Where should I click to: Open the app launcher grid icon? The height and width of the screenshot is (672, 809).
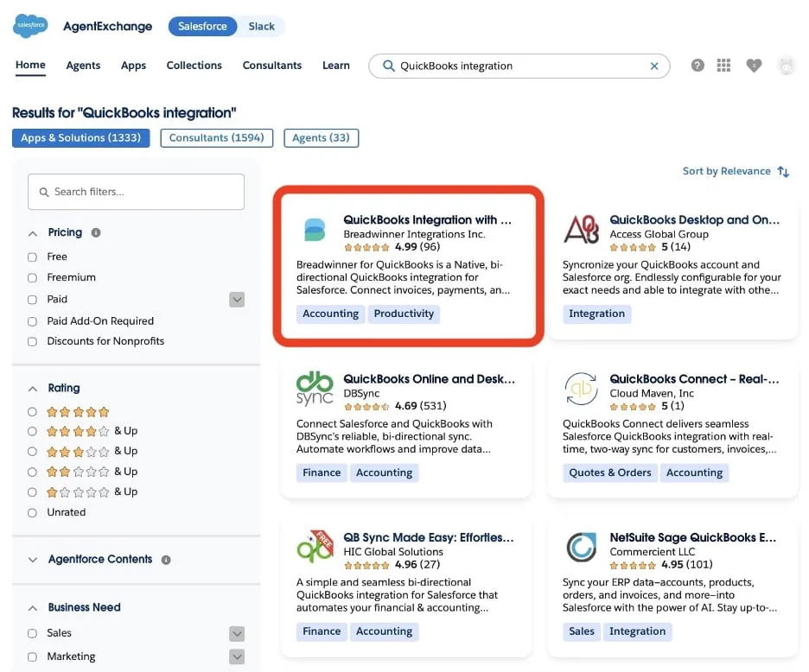[x=723, y=66]
